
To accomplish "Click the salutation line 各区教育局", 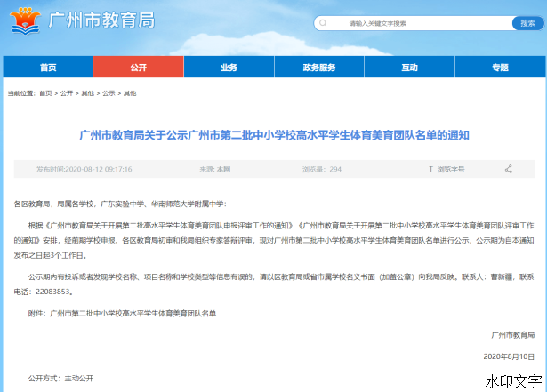I will point(120,204).
